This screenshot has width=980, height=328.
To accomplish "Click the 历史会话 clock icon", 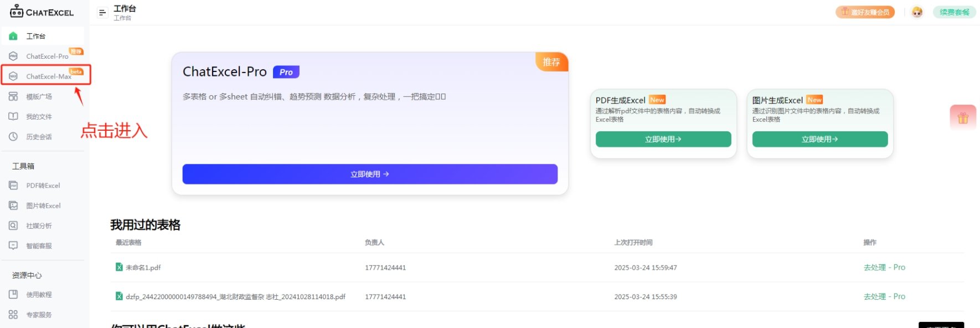I will 13,136.
